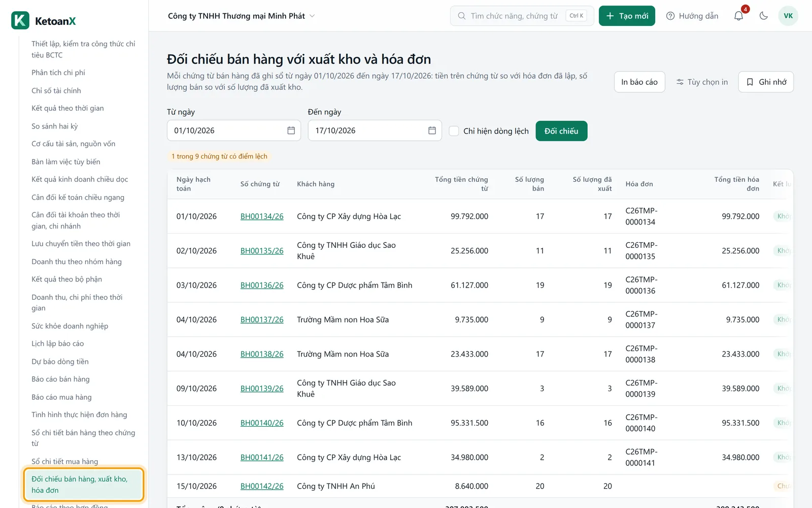Image resolution: width=812 pixels, height=508 pixels.
Task: Open Sổ chi tiết mua hàng item
Action: pos(64,461)
